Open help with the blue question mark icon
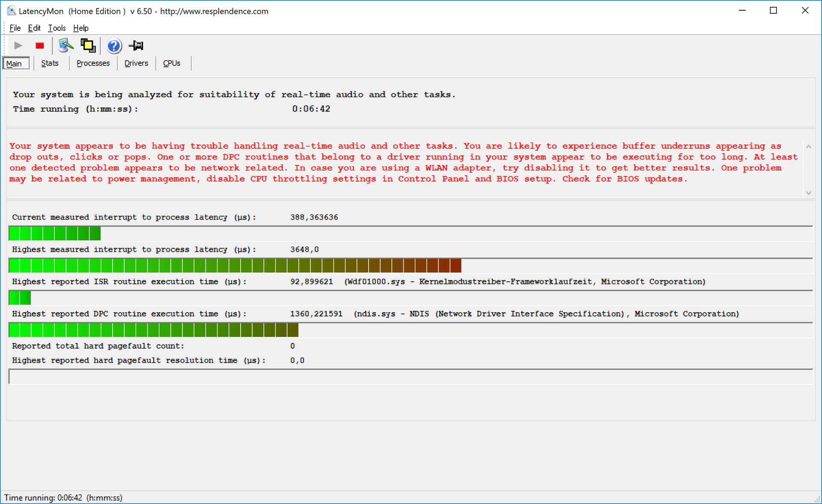The image size is (822, 504). click(114, 45)
